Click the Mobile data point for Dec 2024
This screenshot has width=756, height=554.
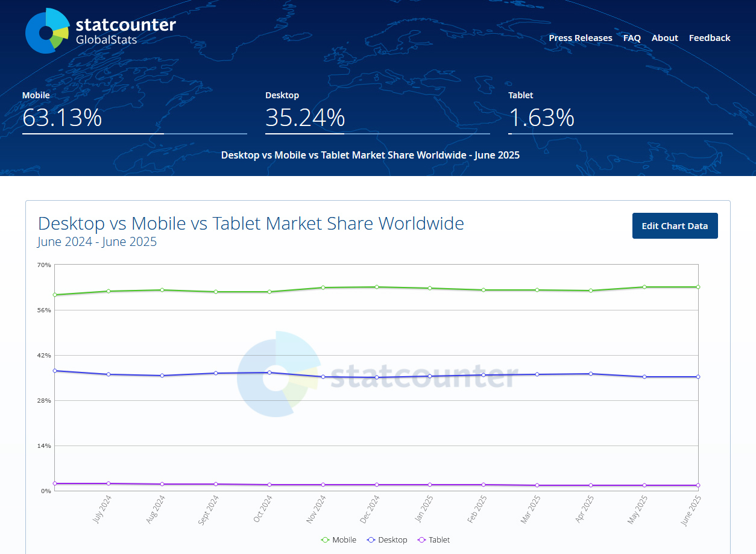(x=377, y=287)
